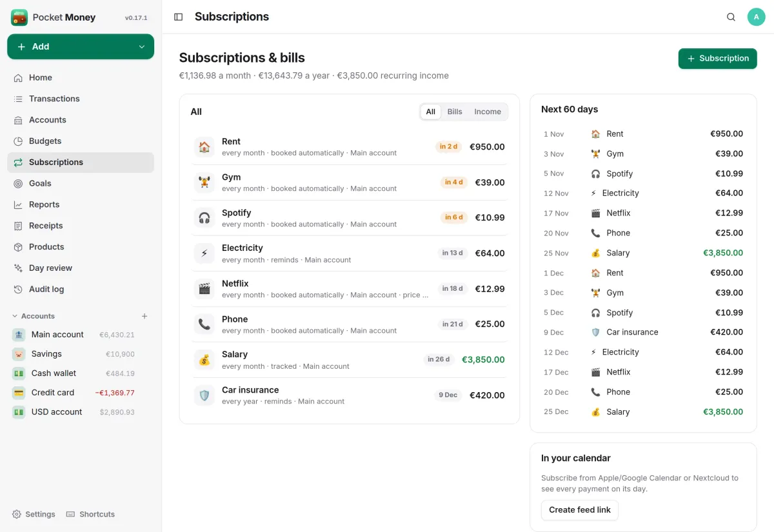Viewport: 774px width, 532px height.
Task: Click the money bag icon on 25 Nov Salary
Action: tap(595, 253)
